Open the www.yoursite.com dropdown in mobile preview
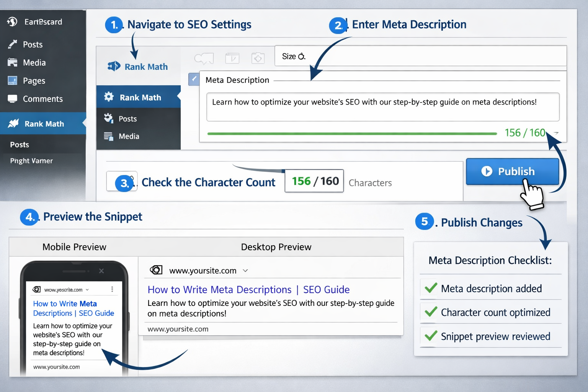 pyautogui.click(x=87, y=290)
